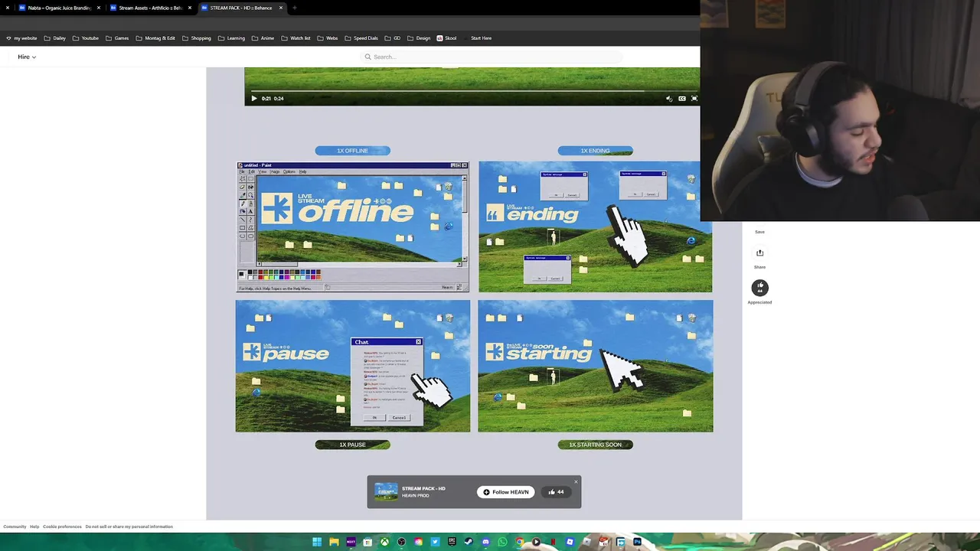The width and height of the screenshot is (980, 551).
Task: Close the STREAM PACK - HD tab
Action: pyautogui.click(x=281, y=8)
